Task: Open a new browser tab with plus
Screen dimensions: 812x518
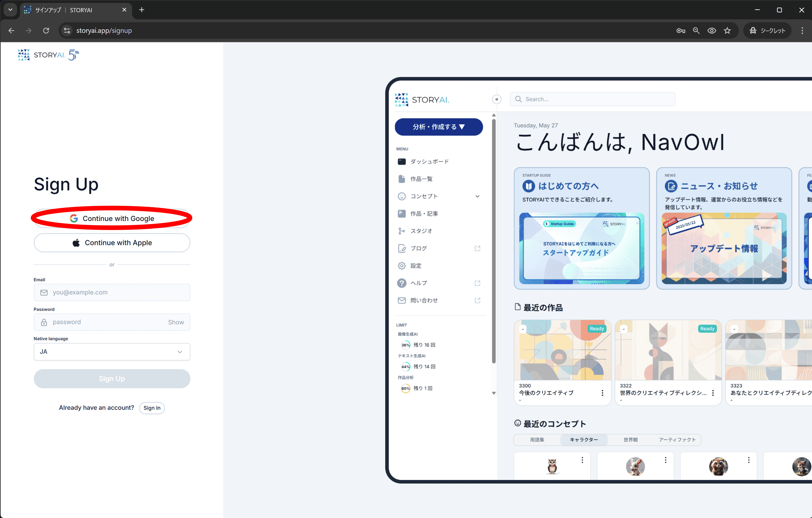Action: tap(142, 10)
